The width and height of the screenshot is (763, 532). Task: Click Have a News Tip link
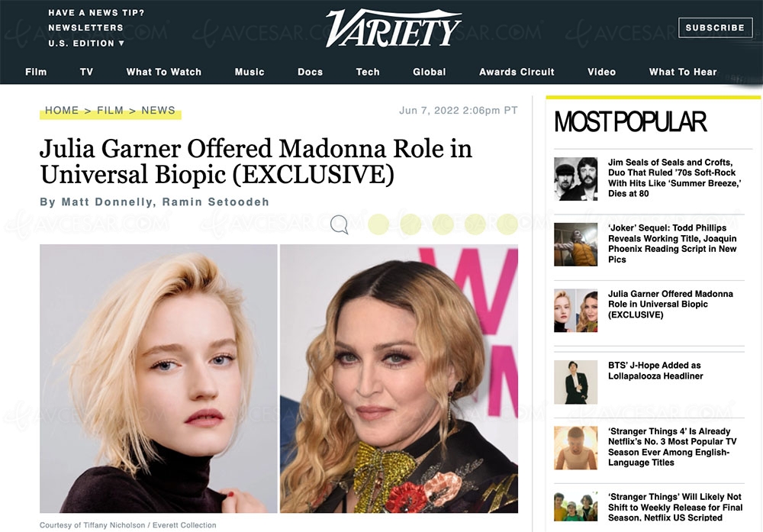click(96, 13)
